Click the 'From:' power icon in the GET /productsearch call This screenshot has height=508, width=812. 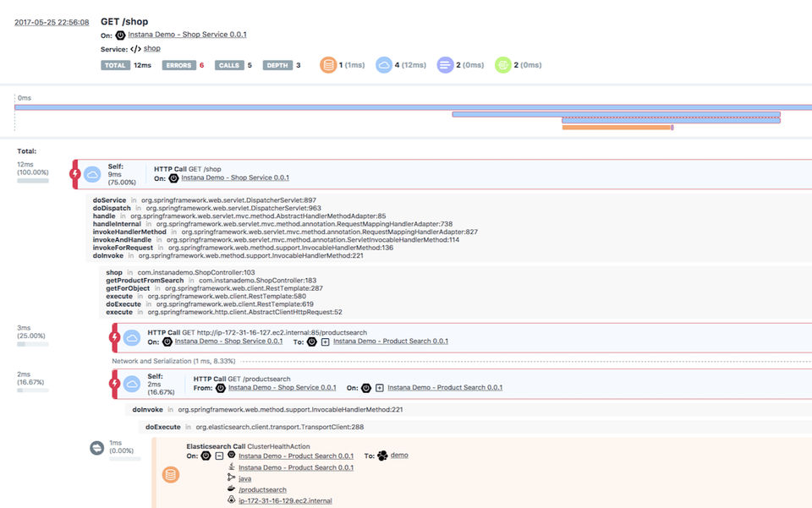tap(221, 387)
